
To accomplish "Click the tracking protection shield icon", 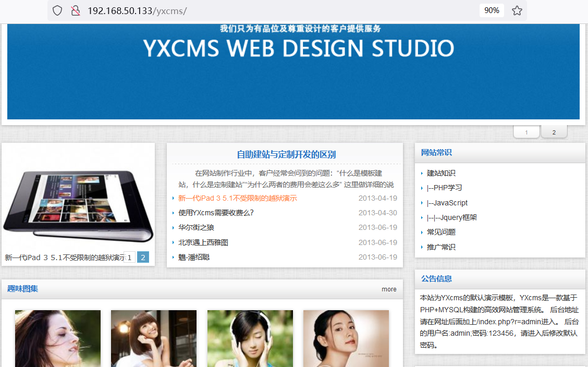I will coord(57,10).
